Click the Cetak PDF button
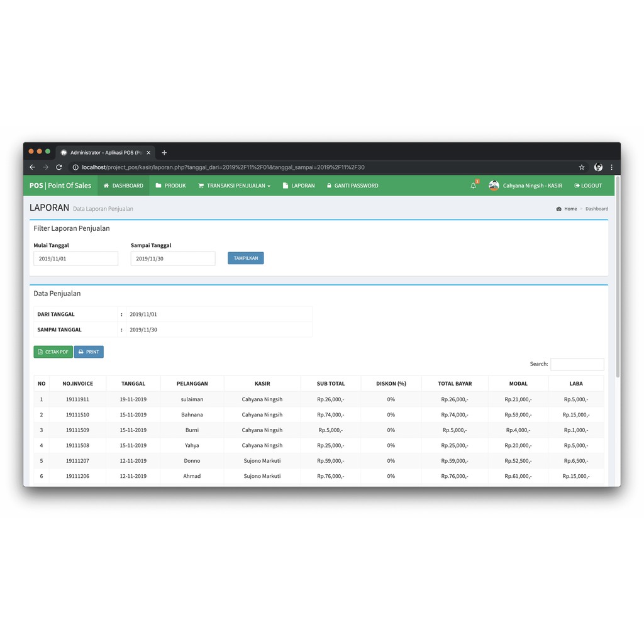Image resolution: width=644 pixels, height=644 pixels. pyautogui.click(x=53, y=352)
